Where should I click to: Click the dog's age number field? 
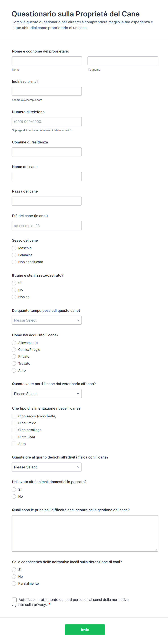(47, 226)
